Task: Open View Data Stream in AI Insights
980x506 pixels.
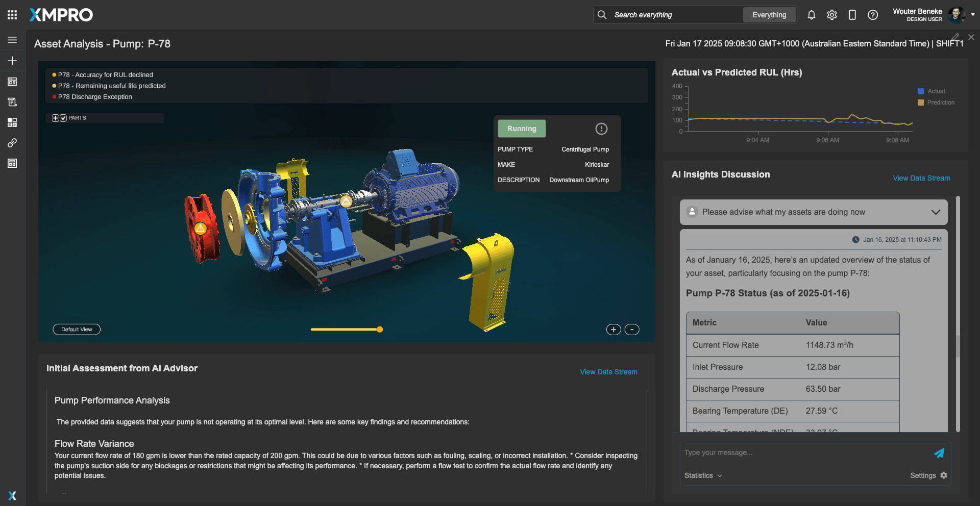Action: point(921,178)
